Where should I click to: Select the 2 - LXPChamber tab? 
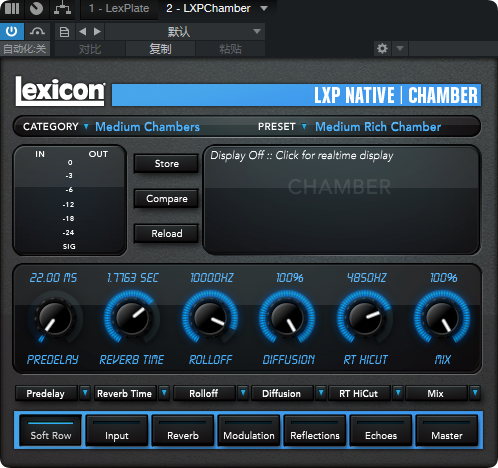pyautogui.click(x=208, y=8)
